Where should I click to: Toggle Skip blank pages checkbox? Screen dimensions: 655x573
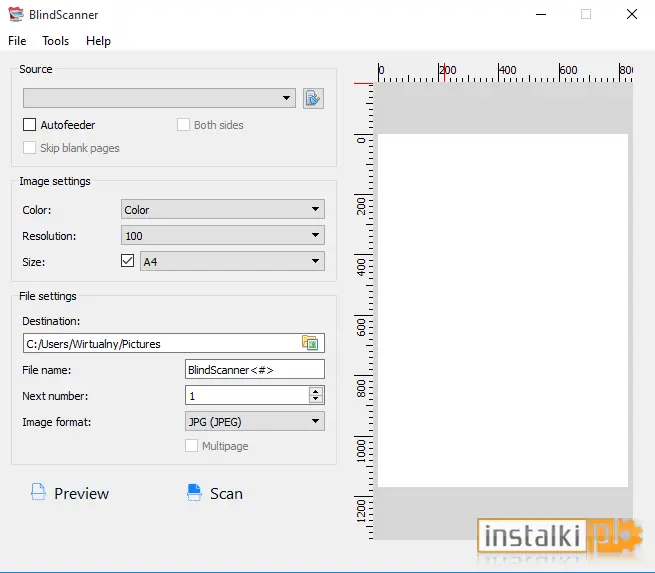point(29,147)
